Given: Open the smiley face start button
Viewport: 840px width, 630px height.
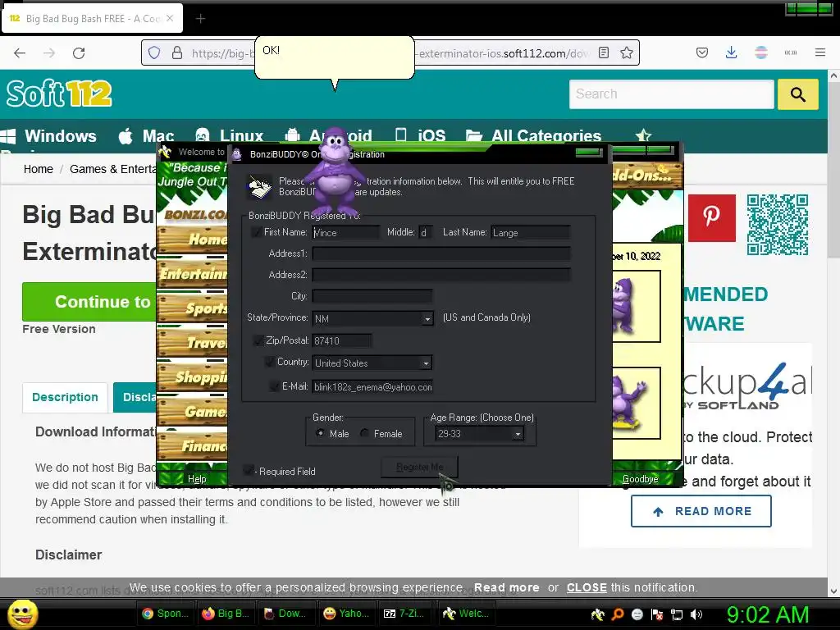Looking at the screenshot, I should 22,614.
